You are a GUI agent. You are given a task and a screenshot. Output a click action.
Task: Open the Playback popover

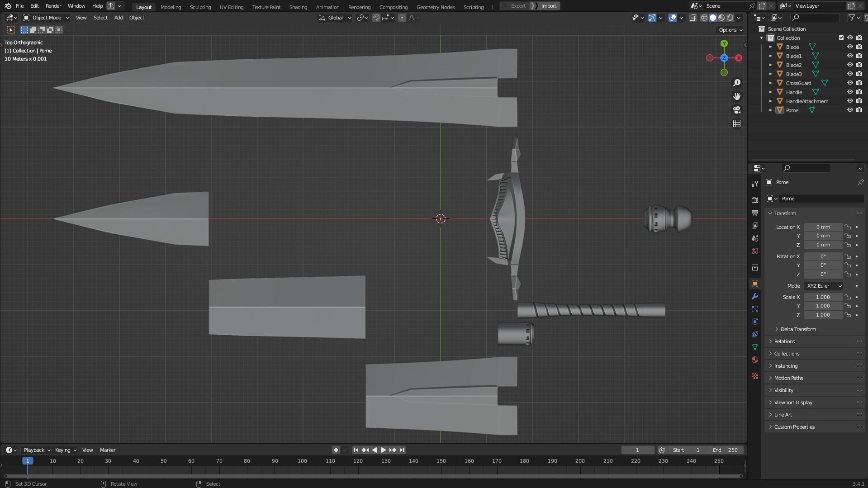[x=36, y=450]
